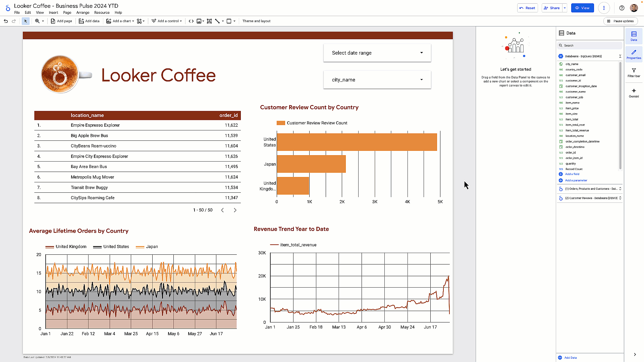Select the text box tool
Image resolution: width=644 pixels, height=362 pixels.
(209, 21)
